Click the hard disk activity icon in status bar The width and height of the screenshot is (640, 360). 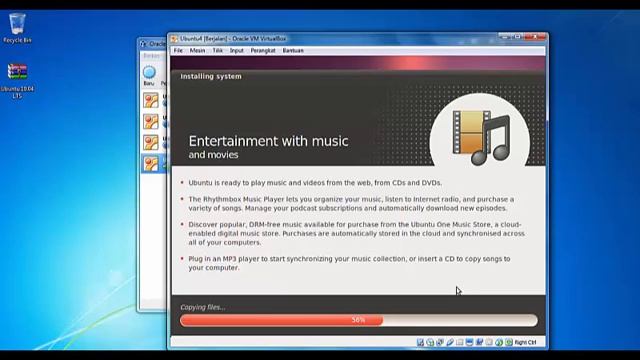coord(420,342)
